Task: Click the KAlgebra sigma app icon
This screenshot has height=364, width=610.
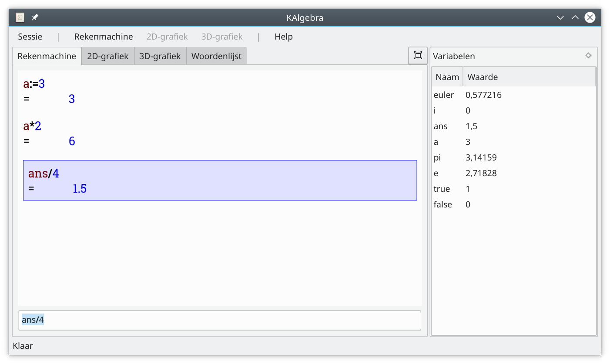Action: [20, 17]
